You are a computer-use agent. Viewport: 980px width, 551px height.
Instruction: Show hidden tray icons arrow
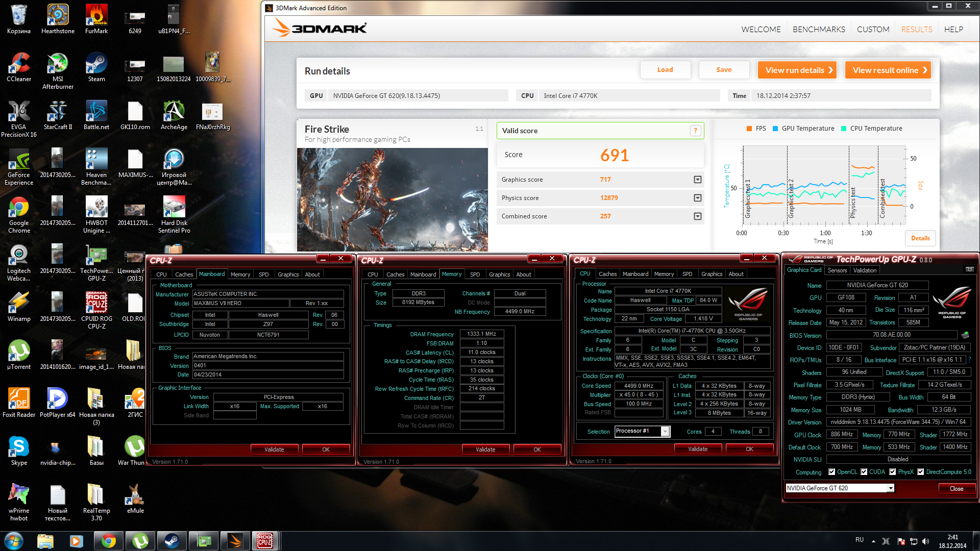(873, 541)
